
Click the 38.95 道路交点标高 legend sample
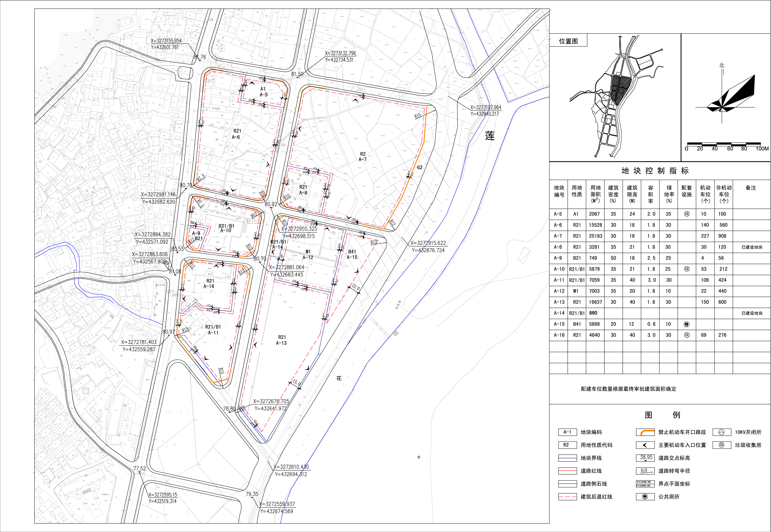[x=645, y=458]
